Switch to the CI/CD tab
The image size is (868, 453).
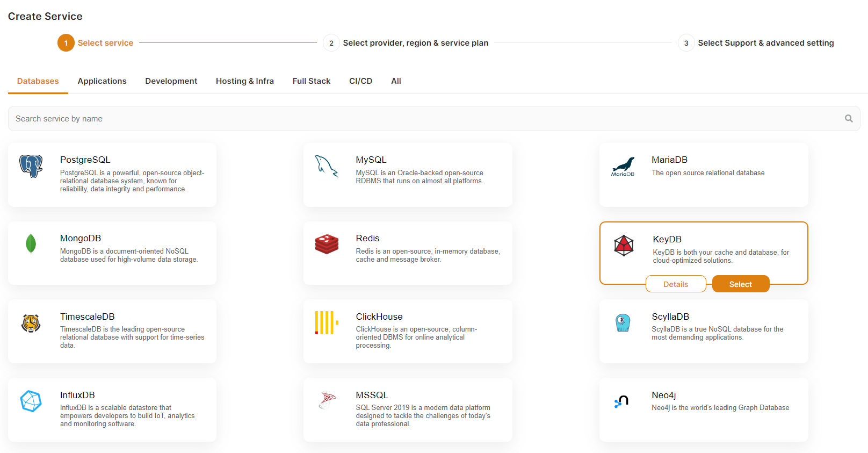360,81
